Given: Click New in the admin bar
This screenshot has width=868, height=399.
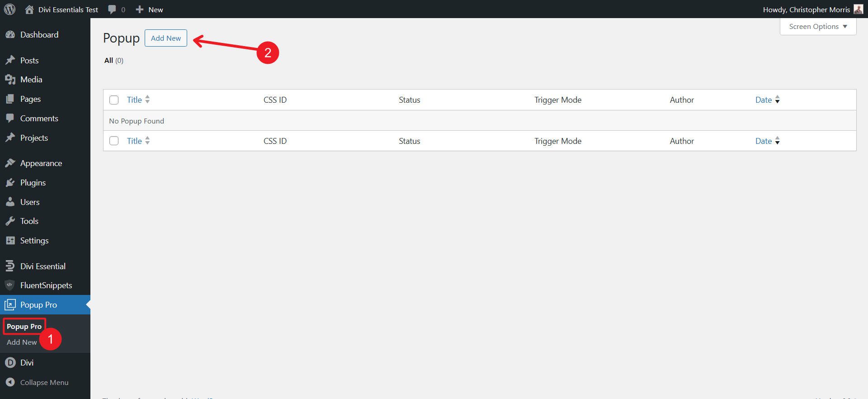Looking at the screenshot, I should pos(156,9).
